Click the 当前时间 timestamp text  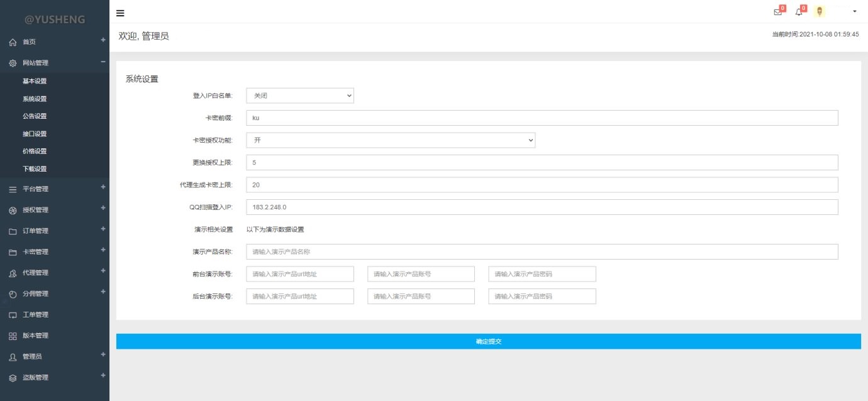(815, 35)
